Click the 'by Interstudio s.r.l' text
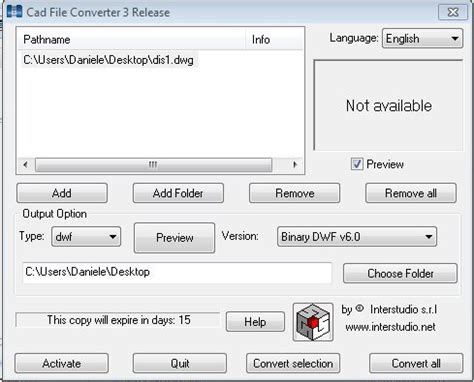The height and width of the screenshot is (382, 474). tap(389, 309)
